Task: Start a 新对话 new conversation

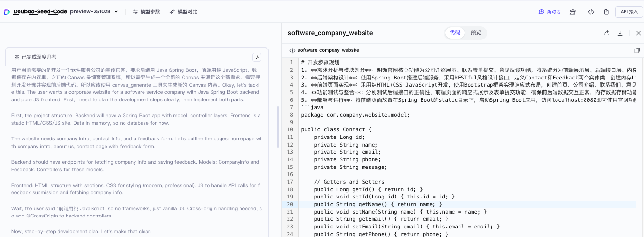Action: [549, 12]
